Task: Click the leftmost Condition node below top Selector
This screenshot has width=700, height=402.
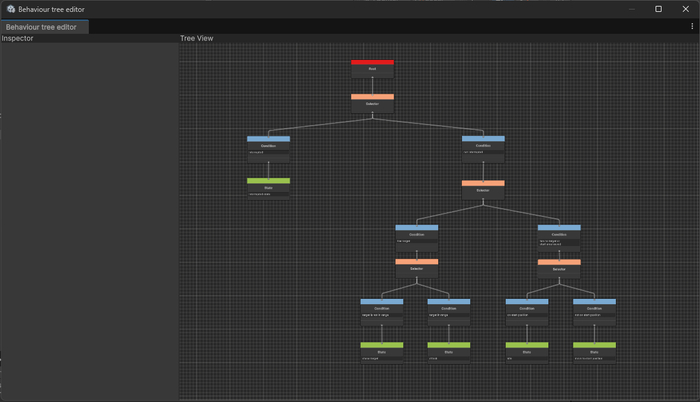Action: tap(268, 146)
